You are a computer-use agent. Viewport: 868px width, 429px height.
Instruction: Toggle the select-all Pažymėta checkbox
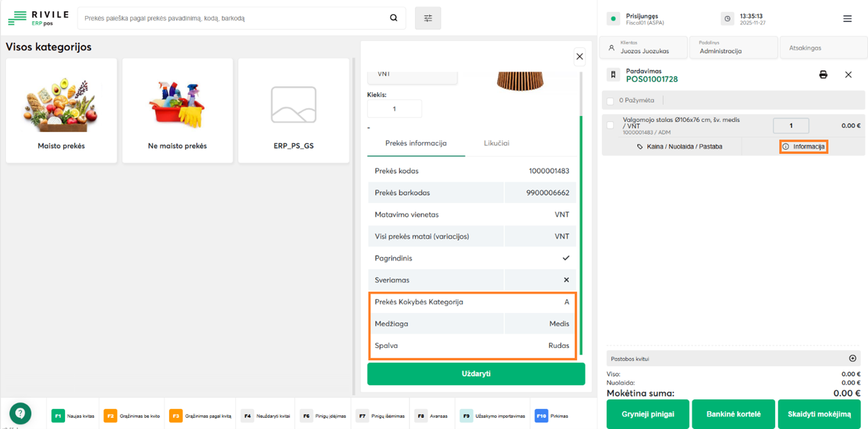point(610,101)
